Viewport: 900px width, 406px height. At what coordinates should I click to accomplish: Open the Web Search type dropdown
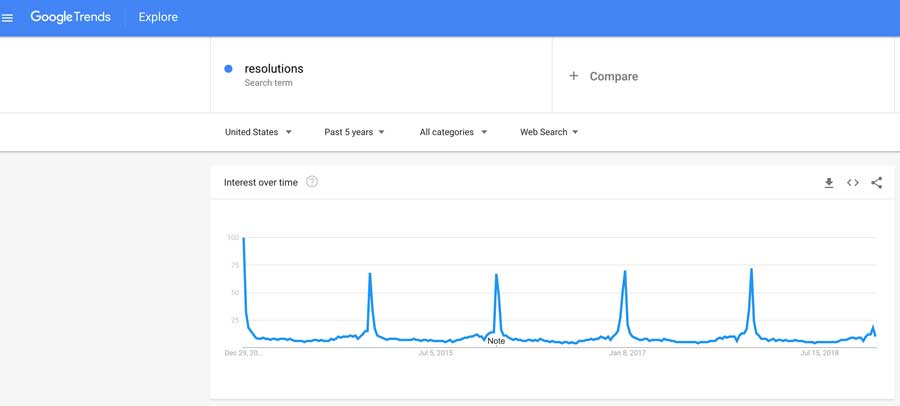549,132
